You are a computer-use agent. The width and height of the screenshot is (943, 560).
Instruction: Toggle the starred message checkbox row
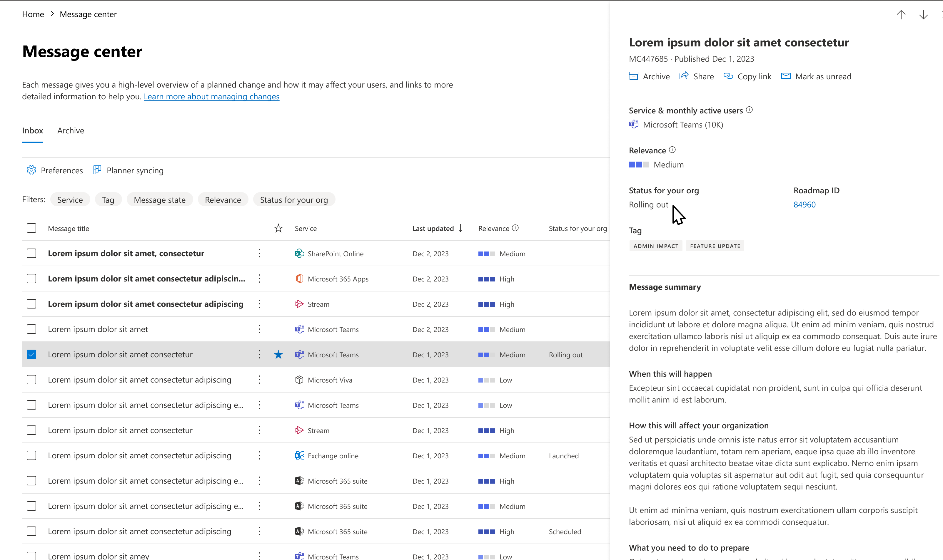(32, 354)
